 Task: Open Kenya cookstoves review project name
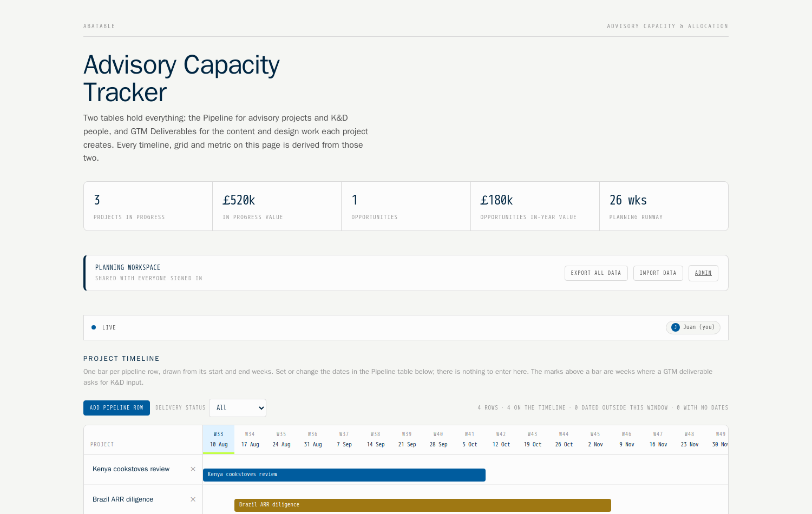(131, 469)
